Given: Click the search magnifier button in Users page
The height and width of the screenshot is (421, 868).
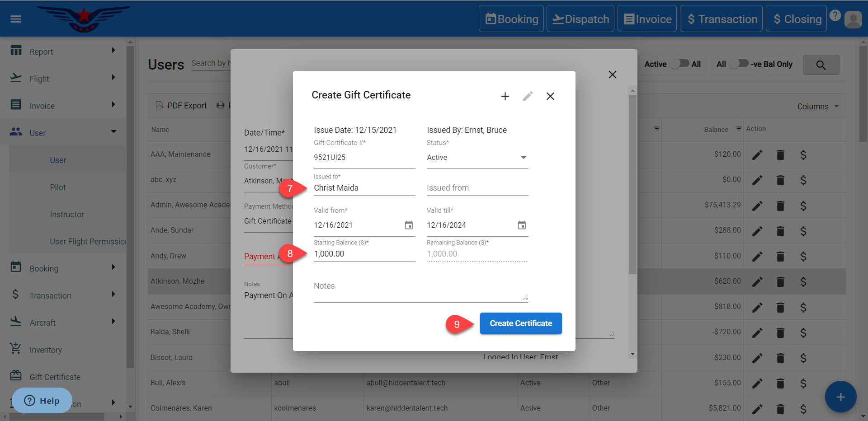Looking at the screenshot, I should click(x=821, y=65).
